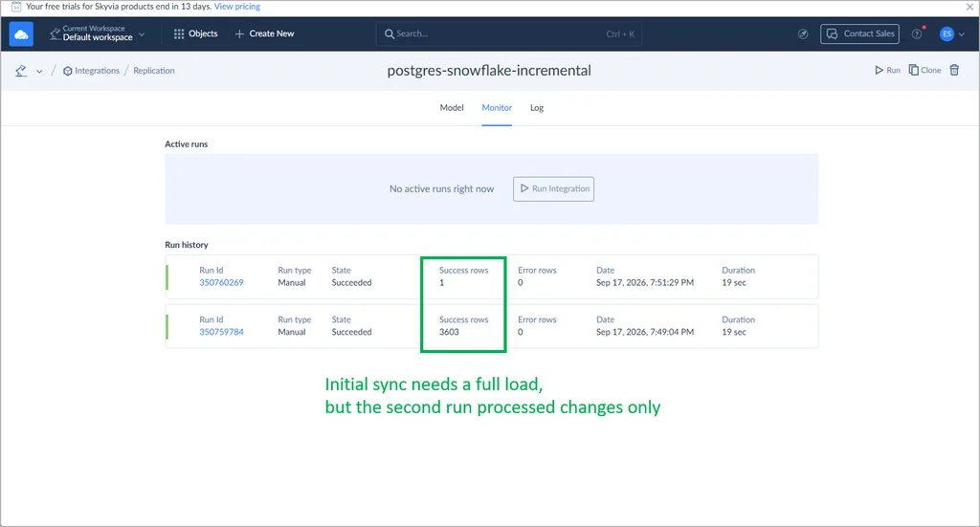
Task: Select the Monitor tab
Action: click(x=497, y=107)
